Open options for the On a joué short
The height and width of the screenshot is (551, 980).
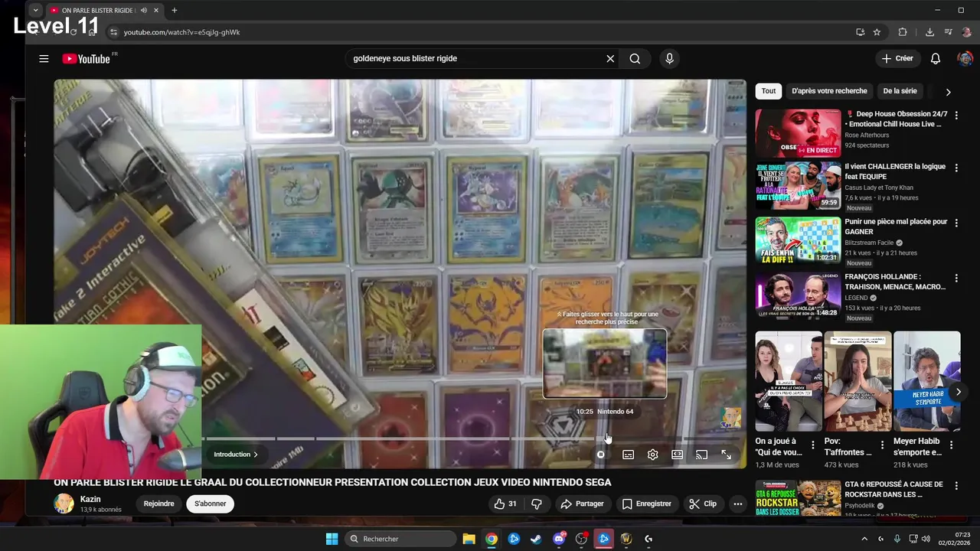click(813, 445)
